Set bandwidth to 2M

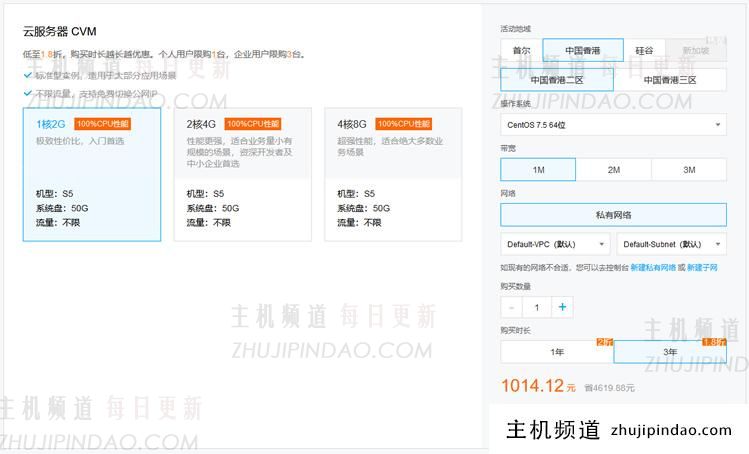[x=613, y=170]
